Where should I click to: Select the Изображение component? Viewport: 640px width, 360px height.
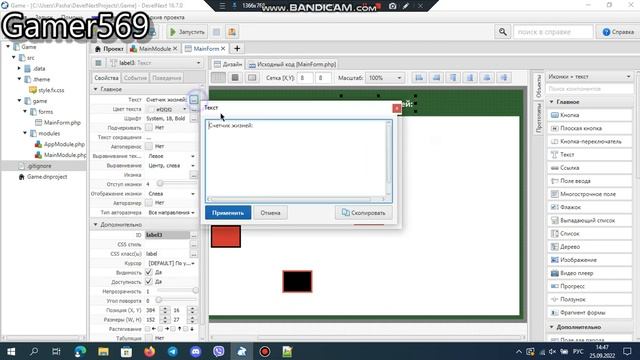point(589,260)
